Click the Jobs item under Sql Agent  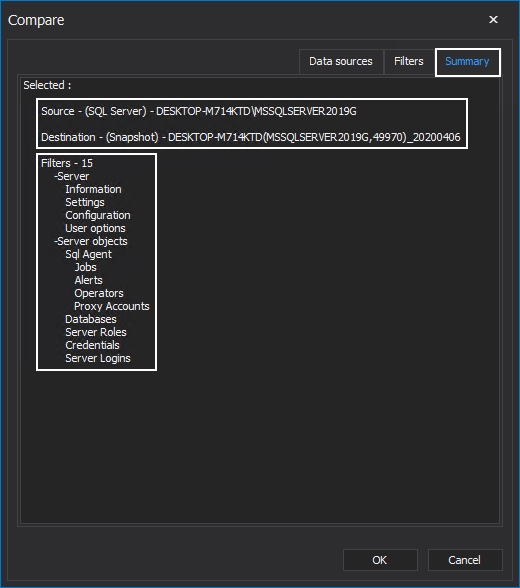tap(85, 267)
